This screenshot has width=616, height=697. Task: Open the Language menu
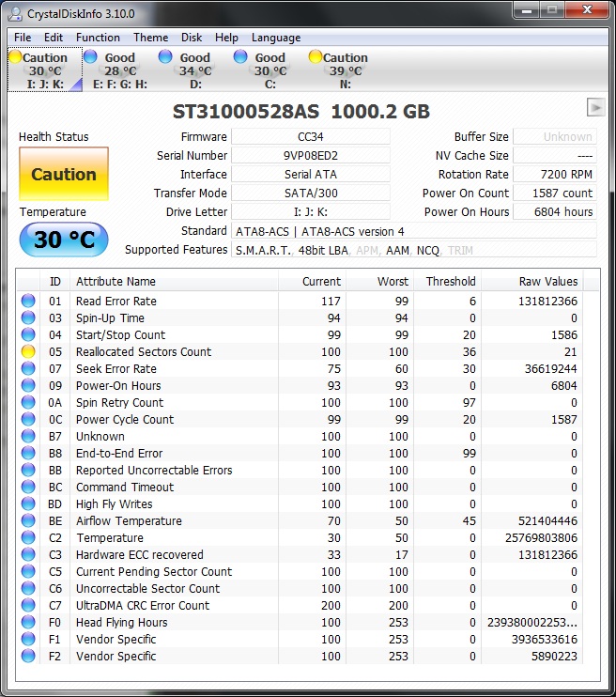point(276,38)
